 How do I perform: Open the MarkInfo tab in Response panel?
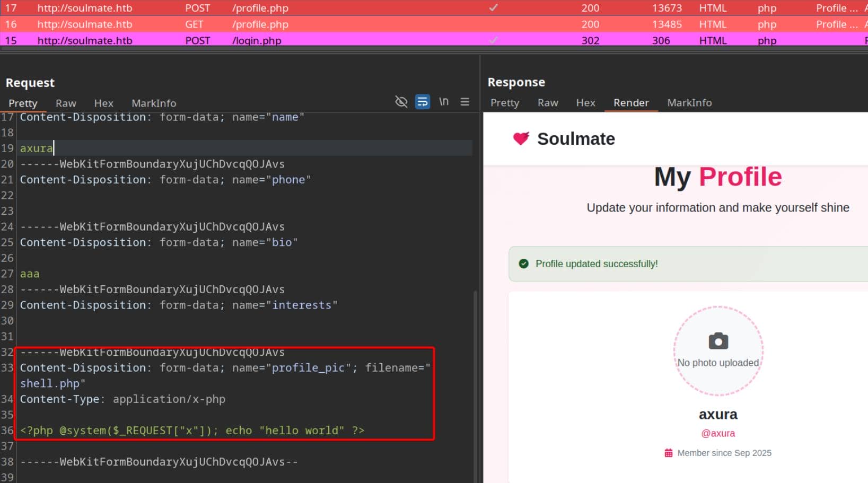689,102
